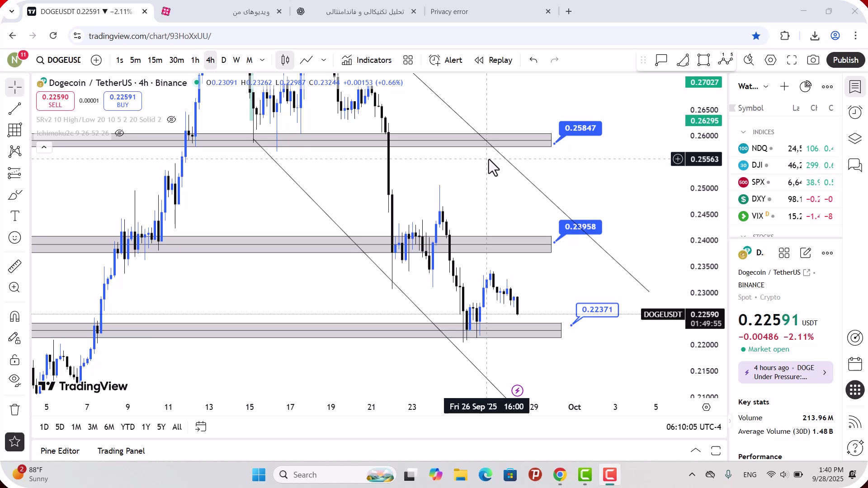868x488 pixels.
Task: Add a symbol to the watchlist
Action: [784, 86]
